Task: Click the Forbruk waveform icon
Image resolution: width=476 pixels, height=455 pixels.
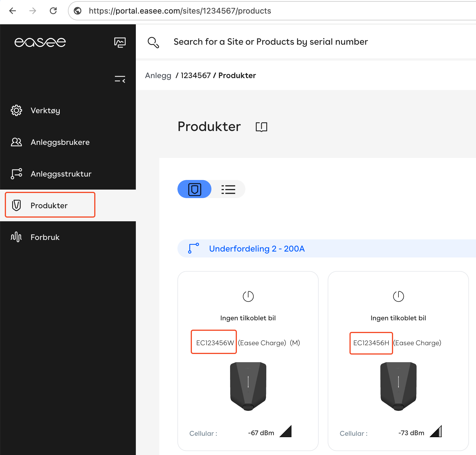Action: pos(16,237)
